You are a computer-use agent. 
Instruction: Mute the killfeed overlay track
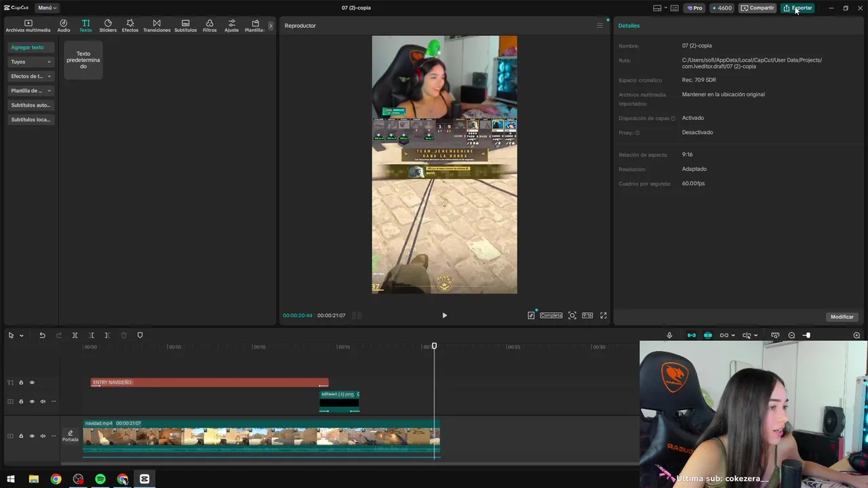tap(43, 401)
